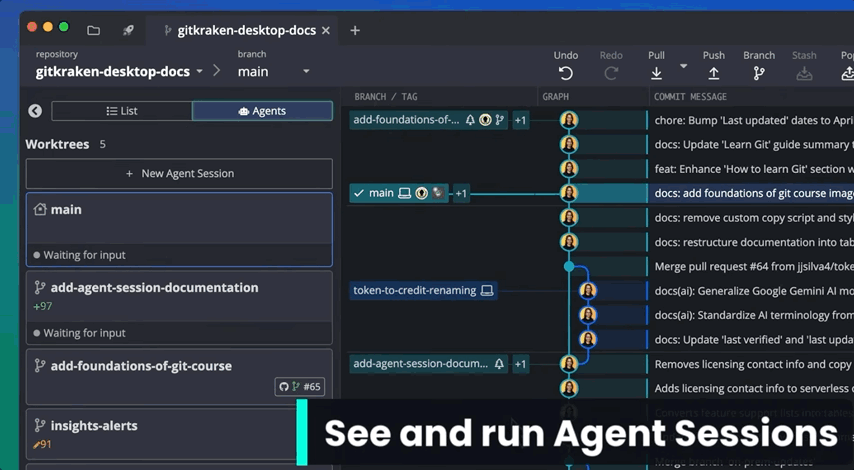Select commit 'docs: restructure documentation into tab'
This screenshot has height=470, width=854.
pyautogui.click(x=752, y=242)
